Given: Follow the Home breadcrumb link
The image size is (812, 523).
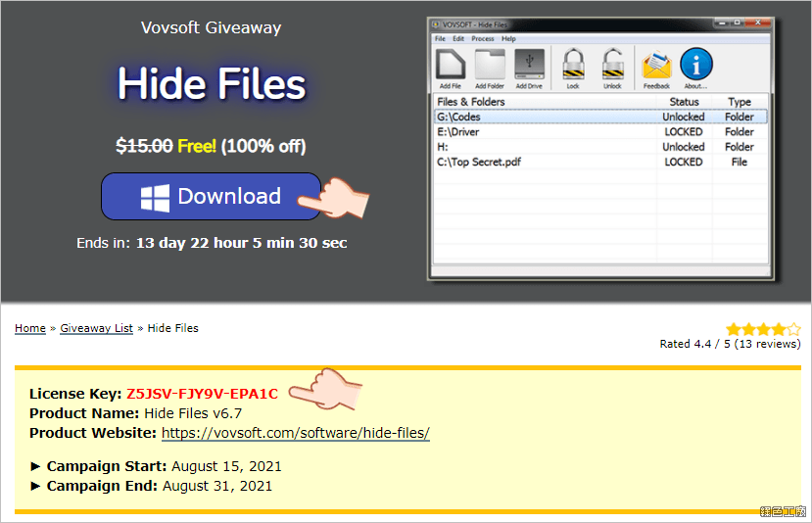Looking at the screenshot, I should point(30,328).
